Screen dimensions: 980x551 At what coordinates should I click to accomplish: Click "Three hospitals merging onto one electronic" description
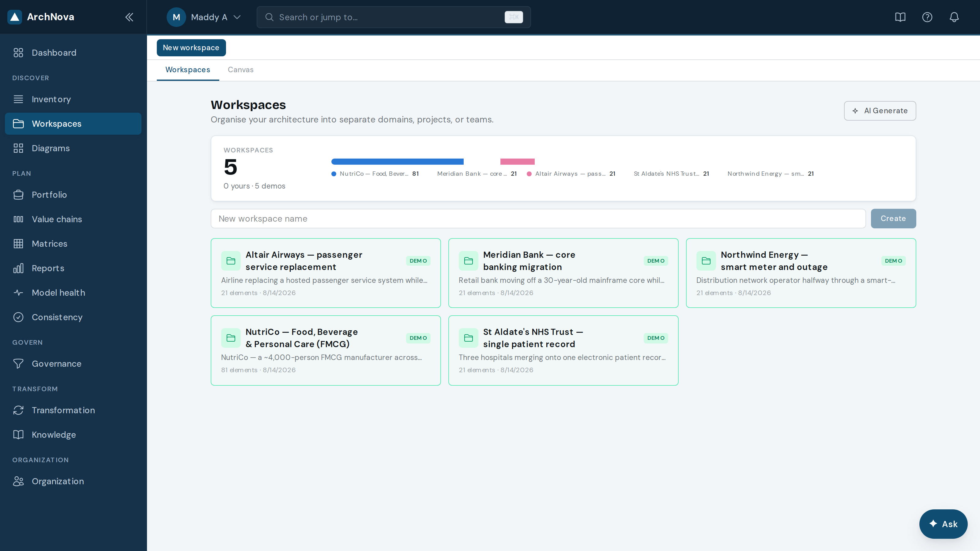tap(562, 358)
